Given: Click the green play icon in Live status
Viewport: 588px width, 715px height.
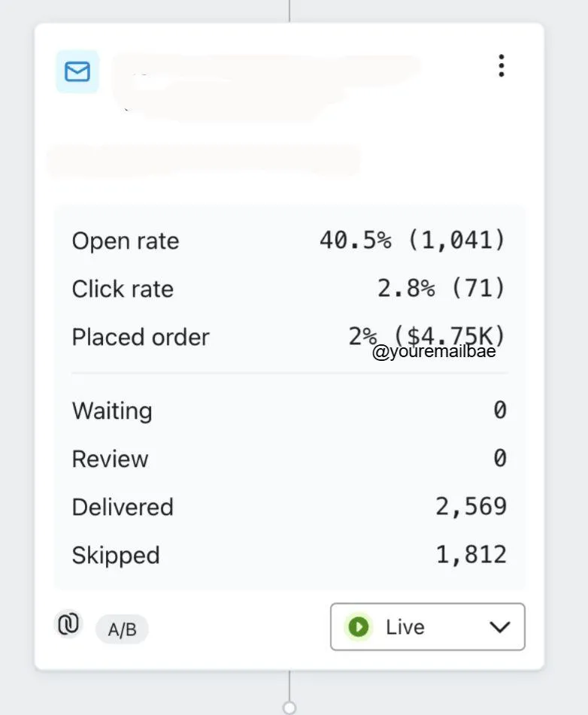Looking at the screenshot, I should (359, 626).
